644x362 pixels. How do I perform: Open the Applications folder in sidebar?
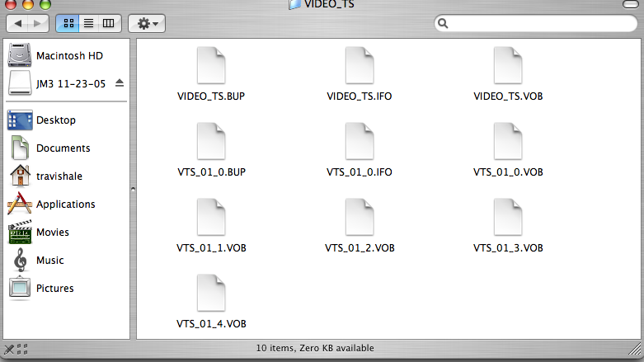(66, 205)
